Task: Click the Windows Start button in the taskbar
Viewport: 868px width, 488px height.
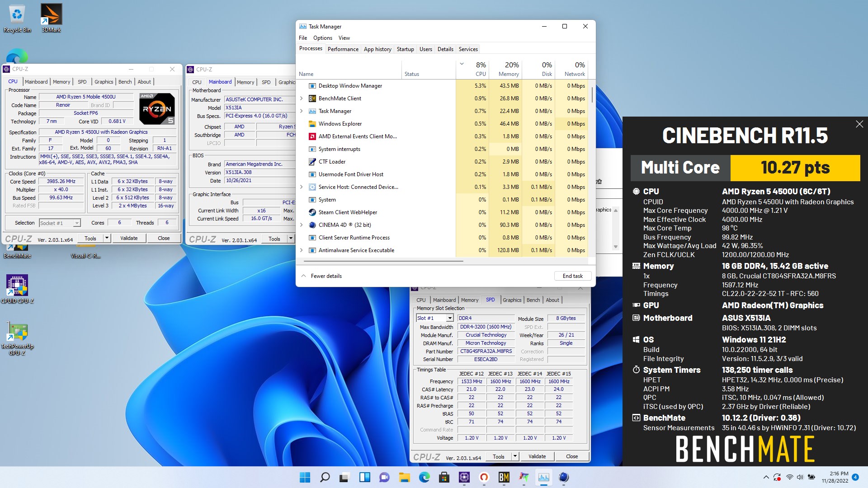Action: click(305, 477)
